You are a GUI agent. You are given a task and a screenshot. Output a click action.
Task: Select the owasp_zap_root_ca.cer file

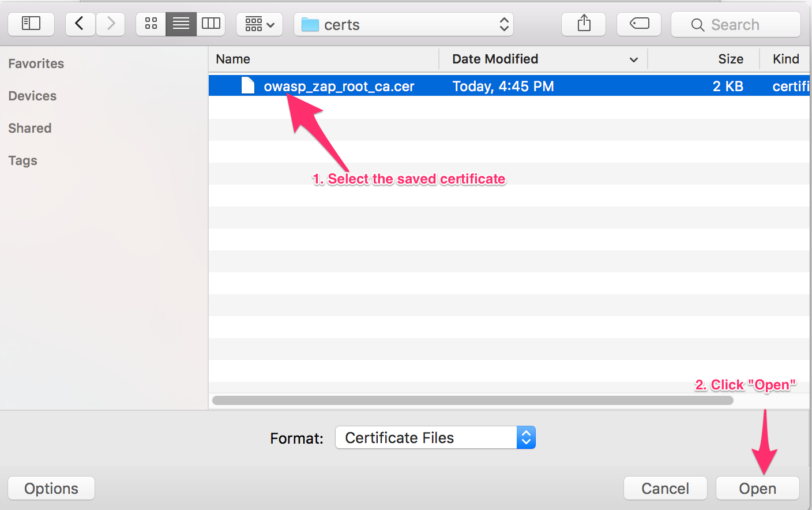point(340,85)
